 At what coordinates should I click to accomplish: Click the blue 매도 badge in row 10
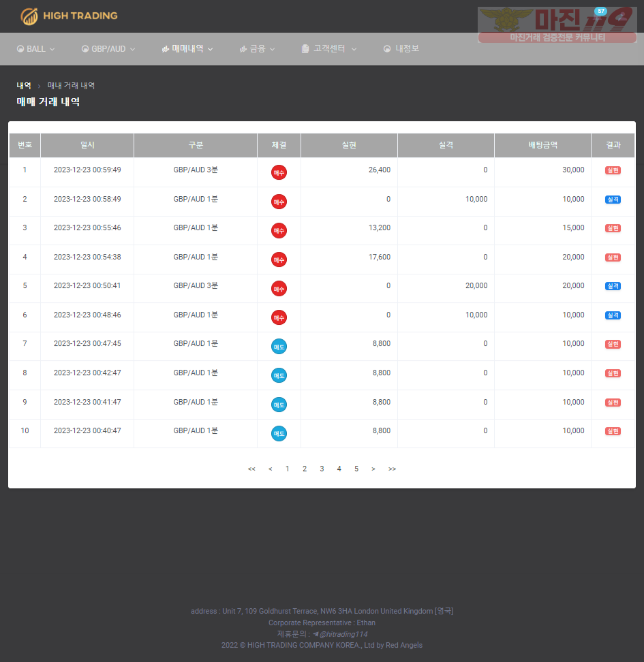pyautogui.click(x=279, y=434)
